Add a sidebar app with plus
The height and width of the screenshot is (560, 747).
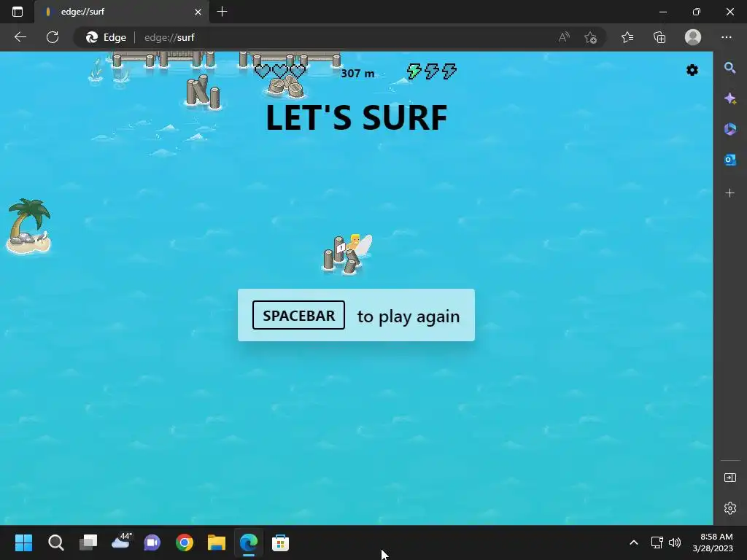(729, 192)
